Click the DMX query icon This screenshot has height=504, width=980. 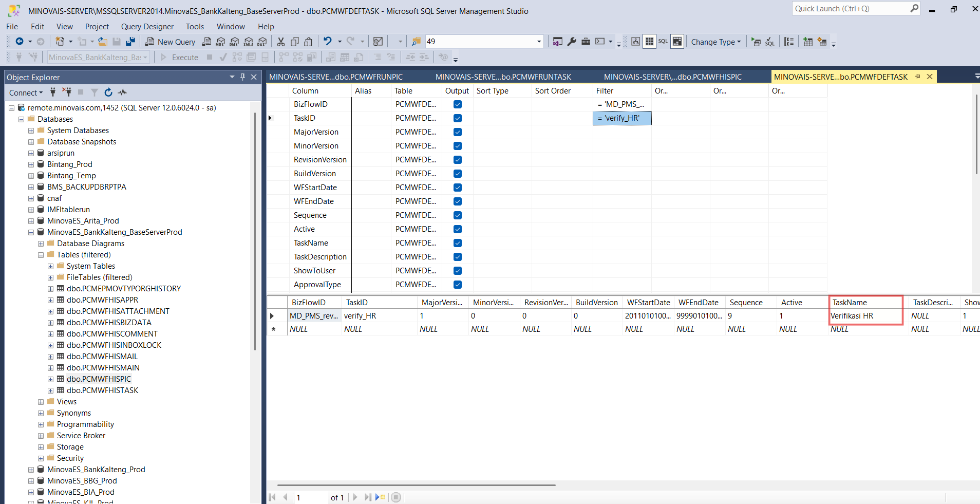tap(235, 42)
